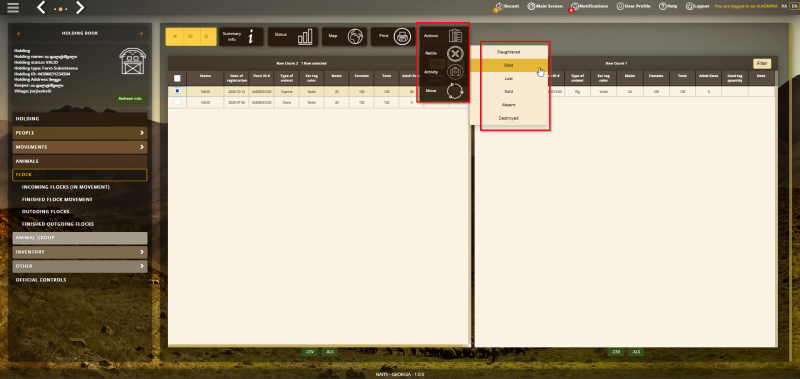Select the Flock sidebar item
Image resolution: width=800 pixels, height=379 pixels.
click(x=80, y=175)
